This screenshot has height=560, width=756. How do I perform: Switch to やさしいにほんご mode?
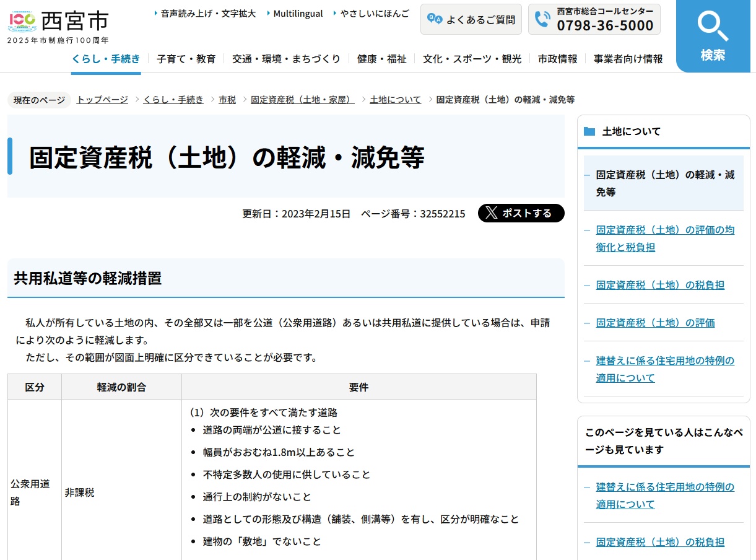click(x=374, y=13)
